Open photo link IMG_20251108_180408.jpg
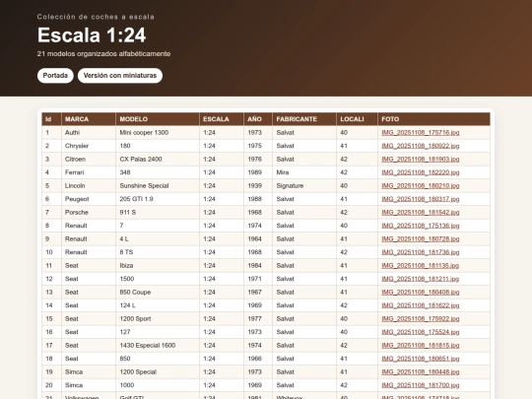This screenshot has height=399, width=532. coord(420,293)
